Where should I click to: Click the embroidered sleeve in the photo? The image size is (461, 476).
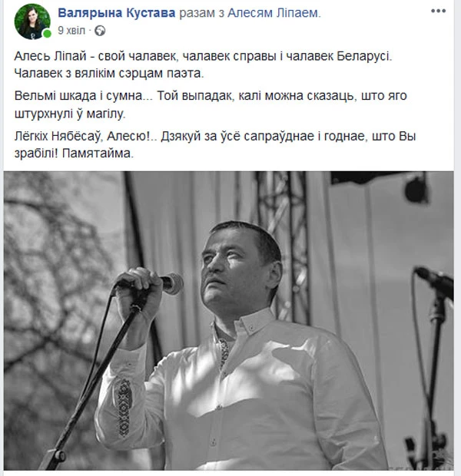tap(123, 407)
